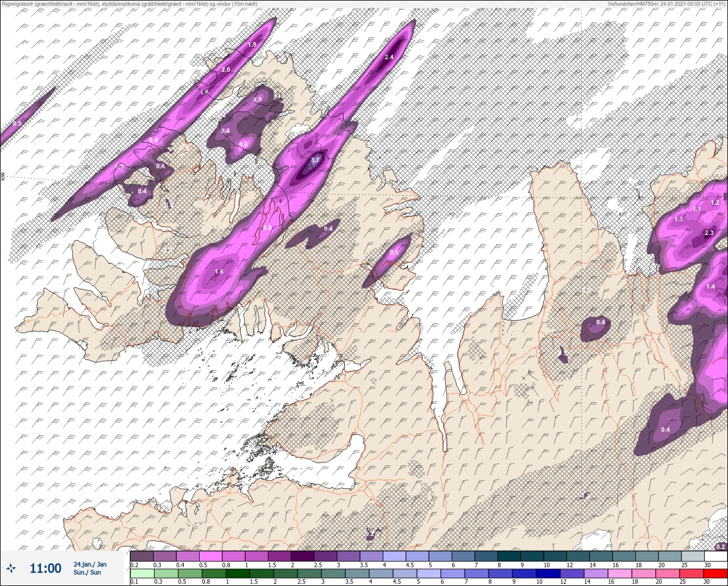The width and height of the screenshot is (728, 586).
Task: Click the '24.jan./ Jan' date label
Action: [x=89, y=564]
